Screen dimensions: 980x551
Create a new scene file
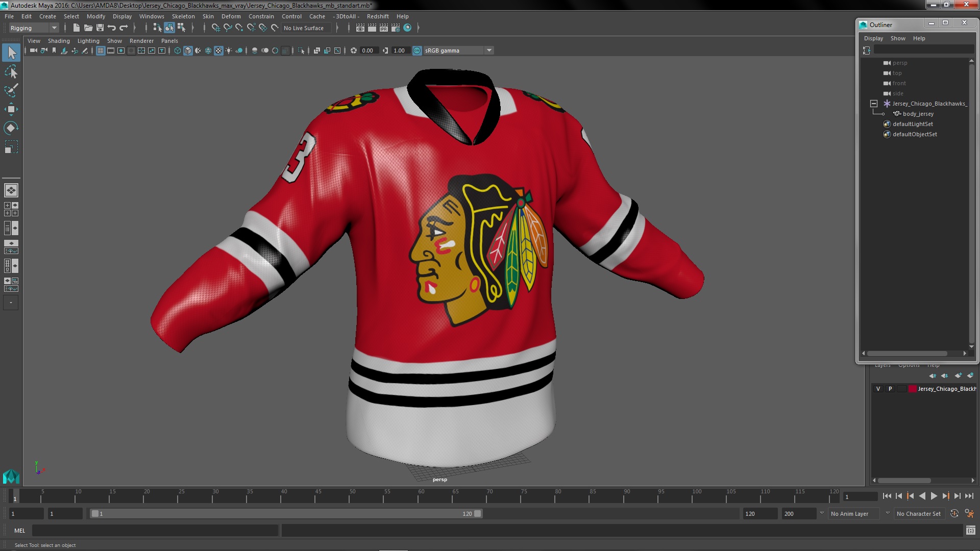[x=77, y=28]
